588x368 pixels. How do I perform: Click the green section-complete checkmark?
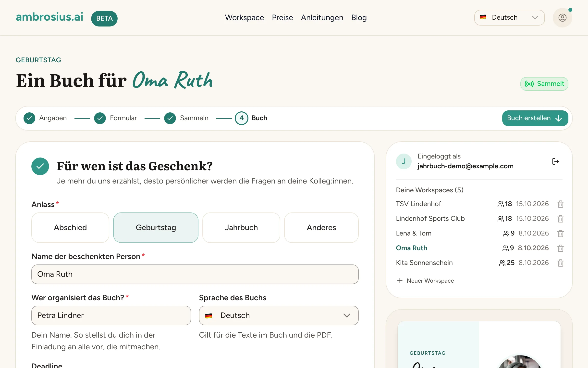coord(40,166)
